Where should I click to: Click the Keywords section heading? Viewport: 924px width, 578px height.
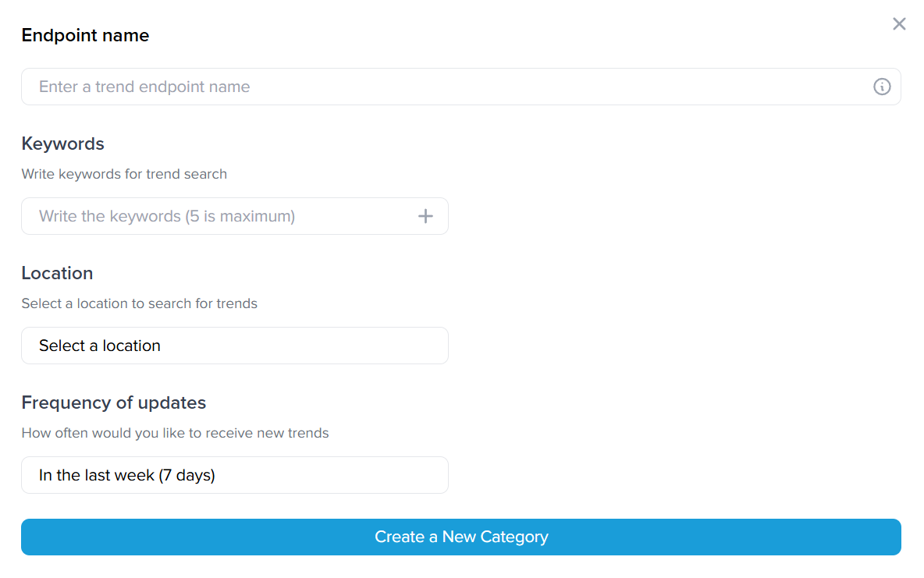[x=63, y=144]
